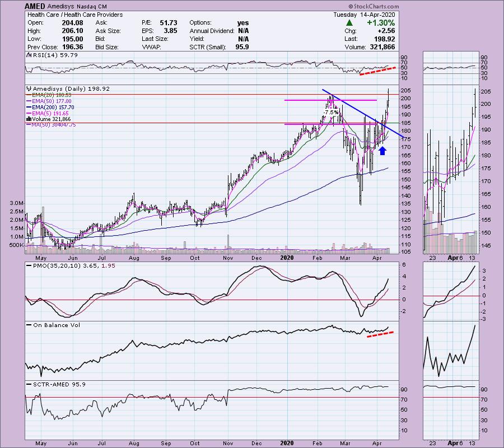Click the red dashed trendline on the RSI panel
This screenshot has height=448, width=504.
click(377, 71)
